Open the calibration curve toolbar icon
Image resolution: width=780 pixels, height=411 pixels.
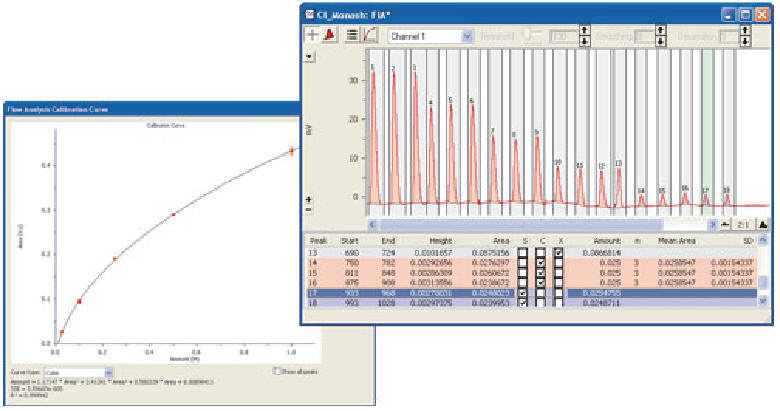point(370,35)
